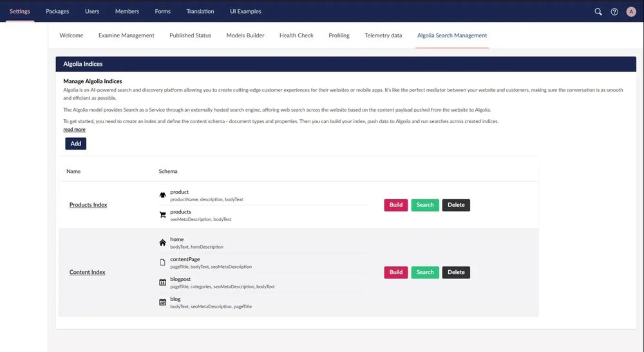Viewport: 644px width, 352px height.
Task: Open the UI Examples section
Action: tap(245, 11)
